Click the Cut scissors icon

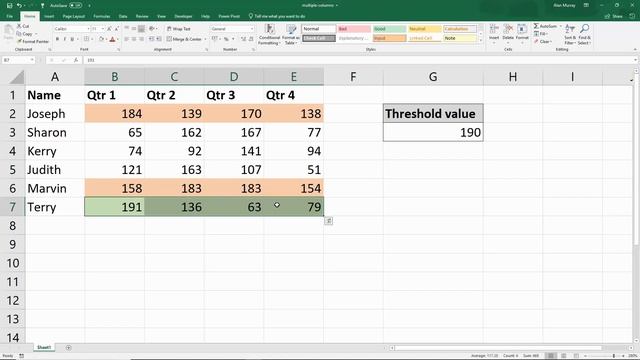click(19, 26)
